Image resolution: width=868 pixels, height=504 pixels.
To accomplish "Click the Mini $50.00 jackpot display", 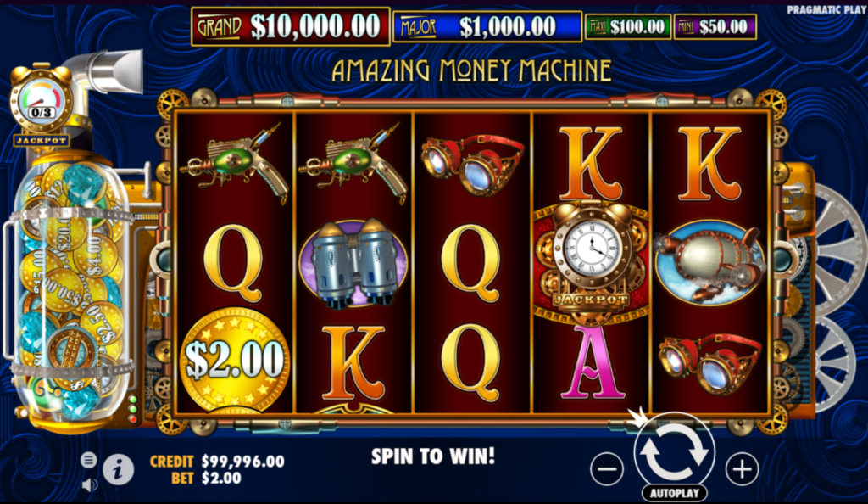I will pyautogui.click(x=715, y=26).
